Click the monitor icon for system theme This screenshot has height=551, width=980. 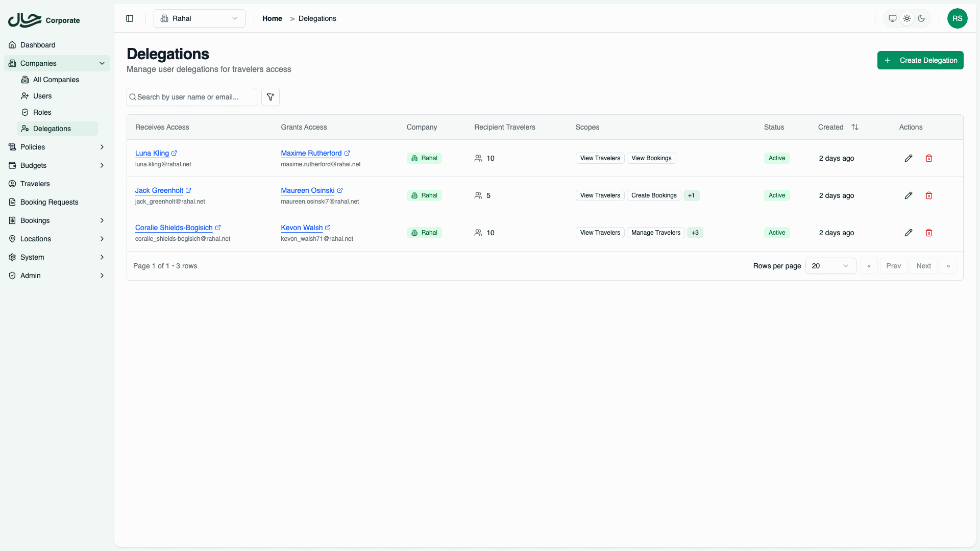click(x=892, y=18)
